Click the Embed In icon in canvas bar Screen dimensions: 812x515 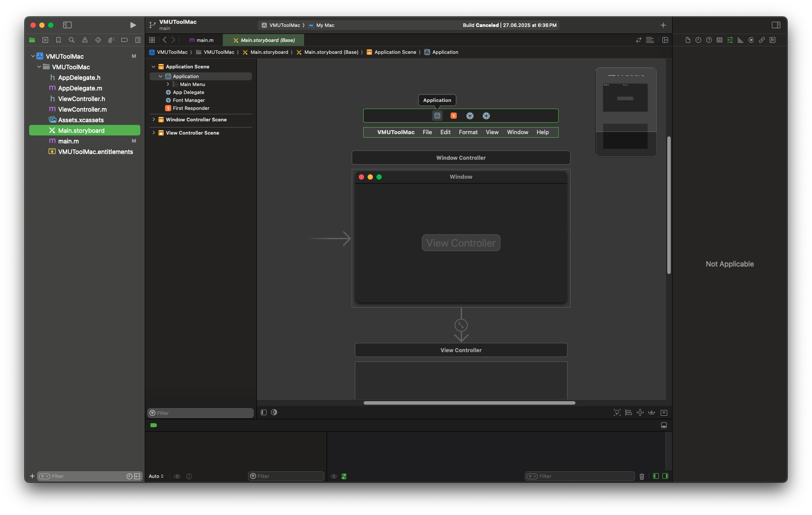click(x=664, y=413)
